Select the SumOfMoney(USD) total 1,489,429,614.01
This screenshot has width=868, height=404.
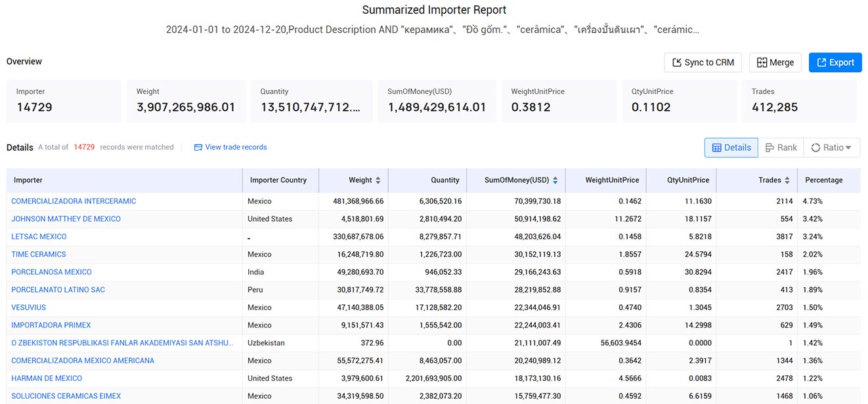tap(437, 108)
